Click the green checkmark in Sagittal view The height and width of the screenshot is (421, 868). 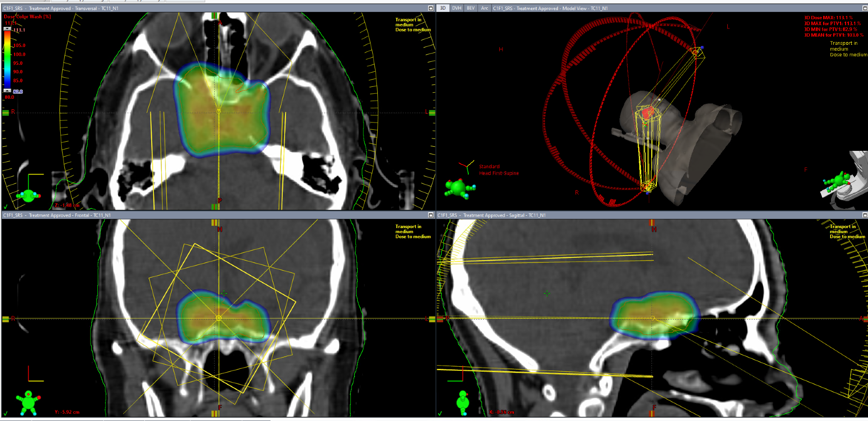440,414
